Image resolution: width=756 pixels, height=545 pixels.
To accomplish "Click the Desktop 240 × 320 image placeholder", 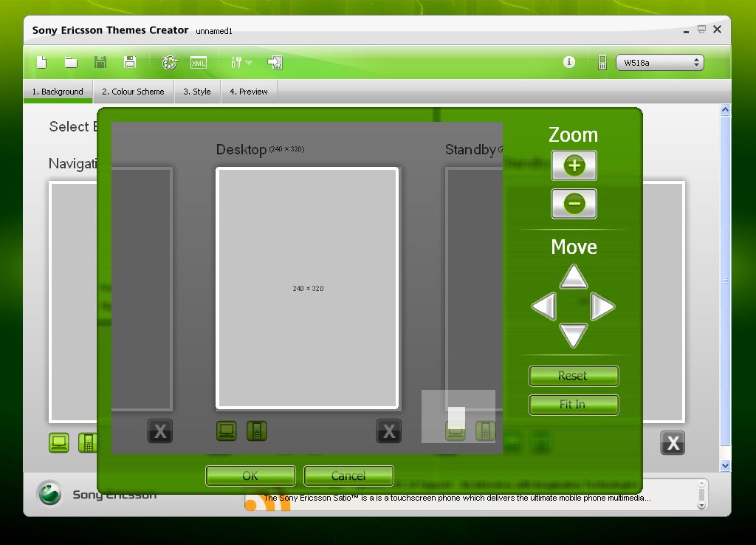I will tap(308, 289).
